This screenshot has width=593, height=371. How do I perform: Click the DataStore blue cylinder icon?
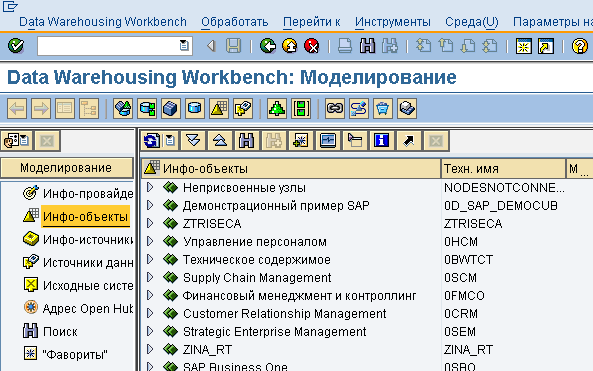(x=195, y=109)
